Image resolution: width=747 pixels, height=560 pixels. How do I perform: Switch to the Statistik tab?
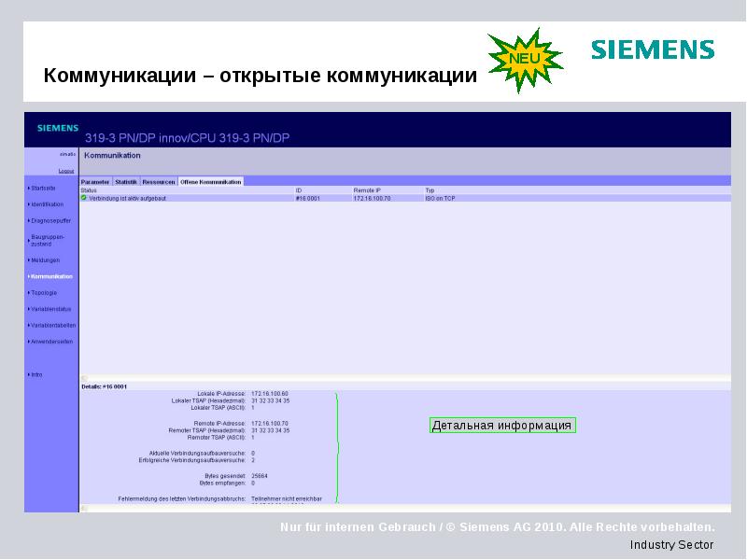126,180
